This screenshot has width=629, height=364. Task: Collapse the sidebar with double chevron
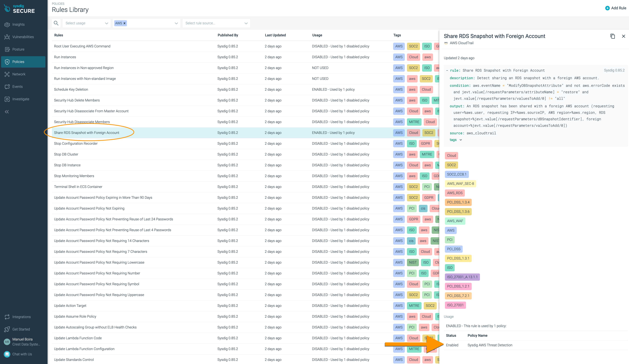point(7,112)
